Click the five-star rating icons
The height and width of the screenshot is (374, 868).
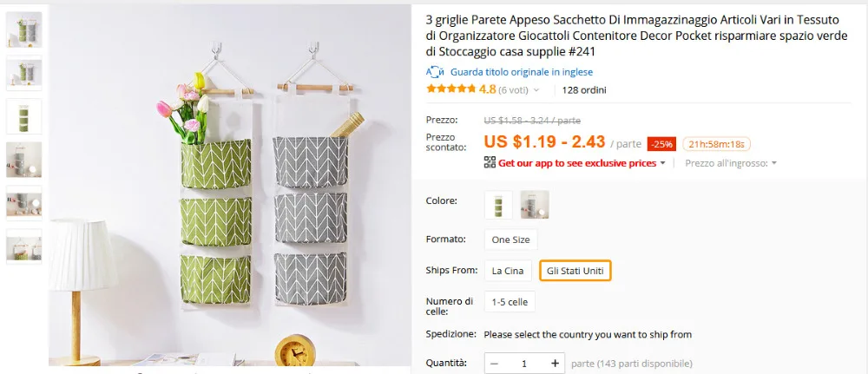(451, 89)
